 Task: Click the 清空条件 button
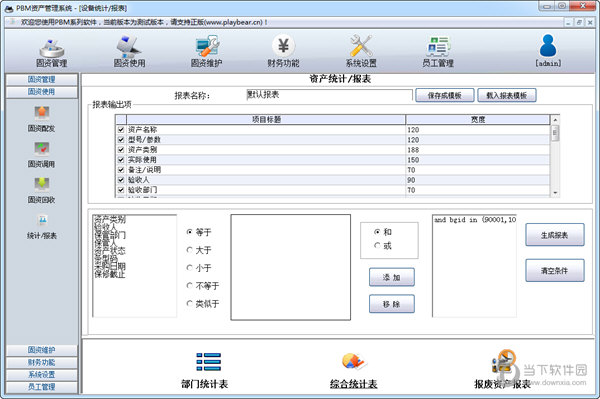(554, 270)
